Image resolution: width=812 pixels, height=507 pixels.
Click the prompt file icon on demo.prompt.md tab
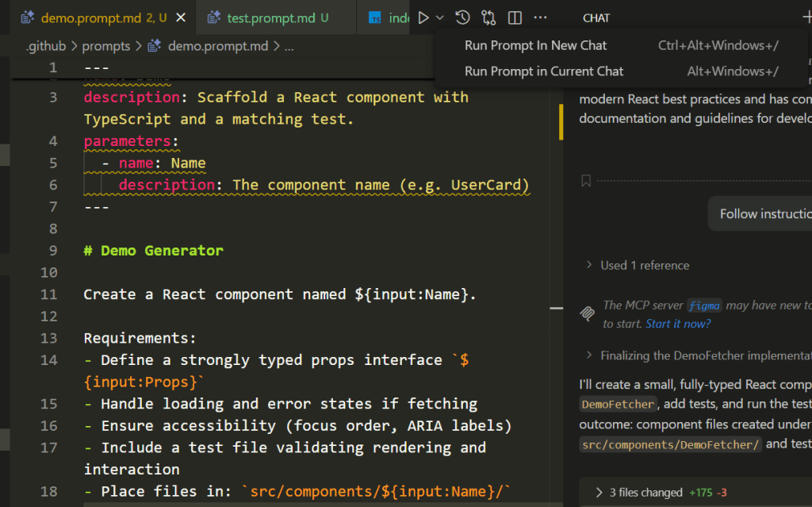pos(25,16)
